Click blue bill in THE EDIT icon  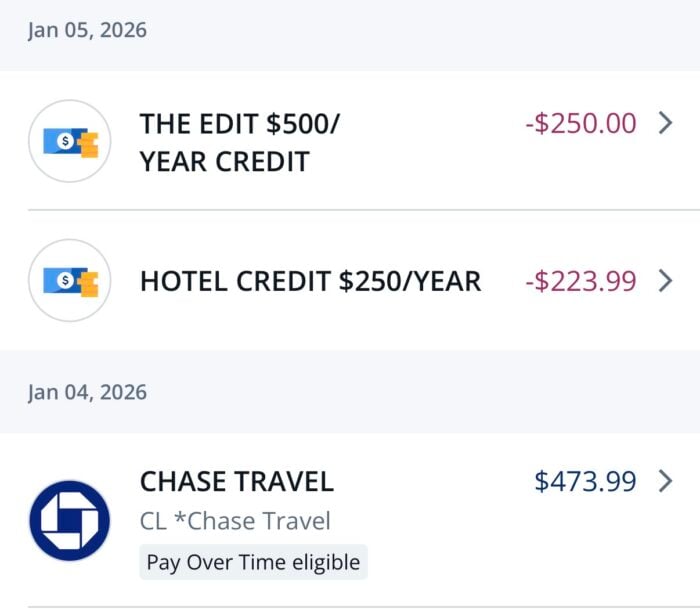point(62,141)
